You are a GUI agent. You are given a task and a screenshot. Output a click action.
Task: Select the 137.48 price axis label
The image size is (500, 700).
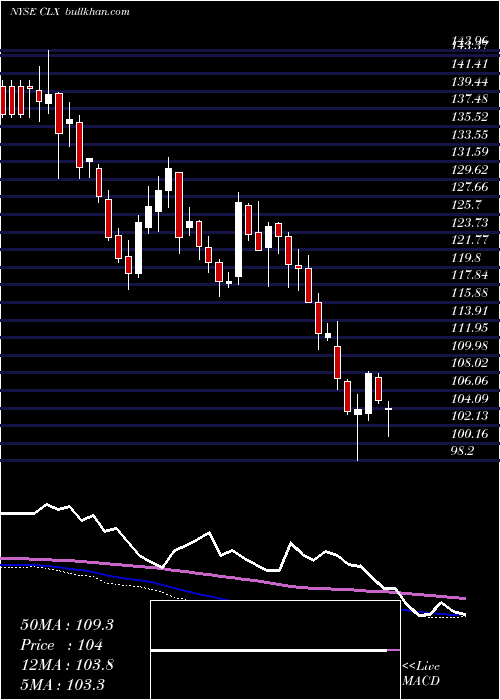pyautogui.click(x=469, y=99)
